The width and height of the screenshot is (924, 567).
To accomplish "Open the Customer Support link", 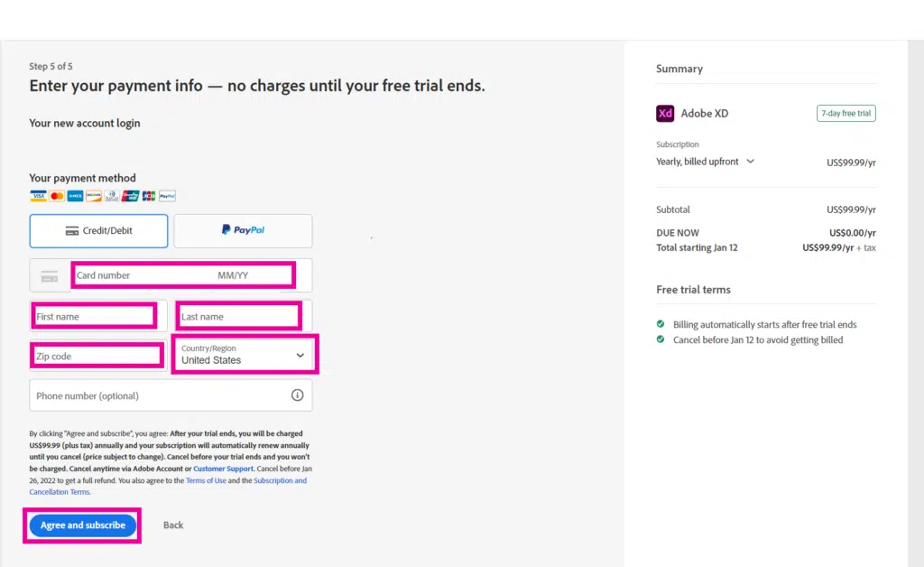I will (x=223, y=469).
